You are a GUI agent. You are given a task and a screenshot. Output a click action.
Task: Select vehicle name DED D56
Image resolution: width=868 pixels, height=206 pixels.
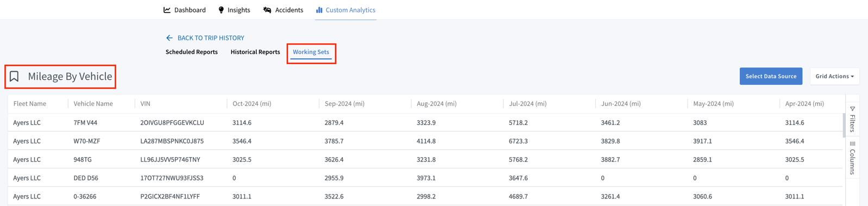85,178
